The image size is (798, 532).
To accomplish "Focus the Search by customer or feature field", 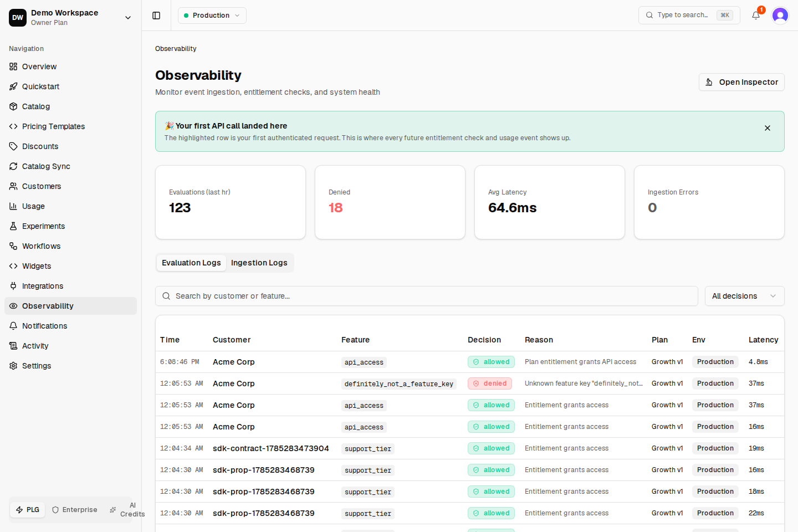I will (427, 296).
